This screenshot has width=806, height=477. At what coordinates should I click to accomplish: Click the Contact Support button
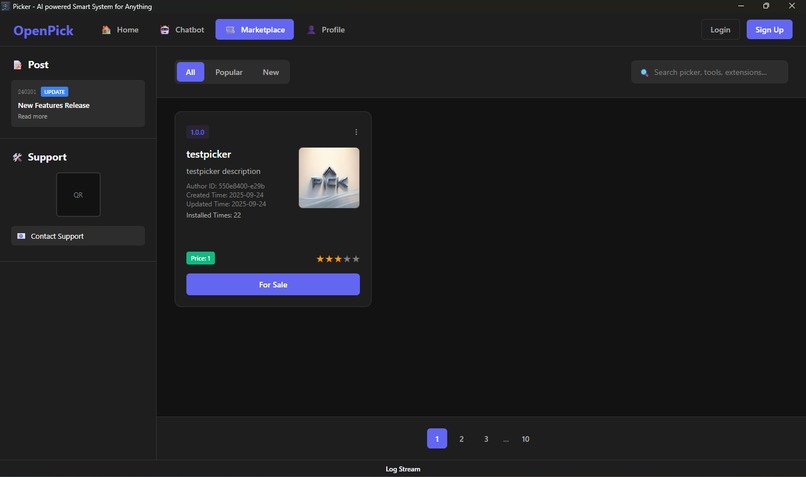(x=78, y=236)
